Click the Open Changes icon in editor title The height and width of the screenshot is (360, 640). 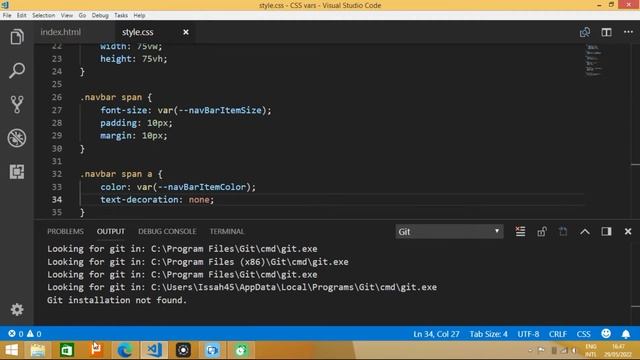(585, 32)
